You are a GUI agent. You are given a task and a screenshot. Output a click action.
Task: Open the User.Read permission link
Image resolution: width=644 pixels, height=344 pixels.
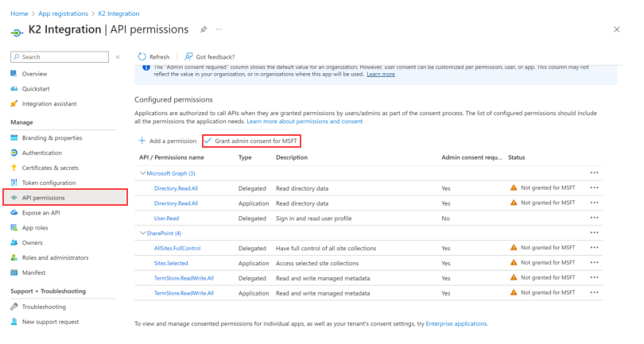click(166, 218)
